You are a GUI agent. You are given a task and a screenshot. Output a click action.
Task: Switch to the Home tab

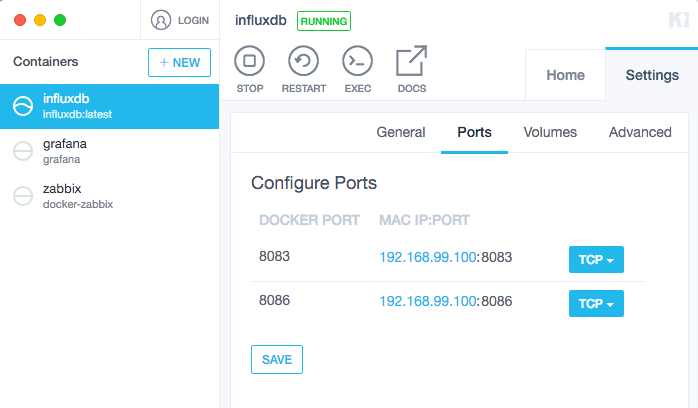[x=565, y=75]
